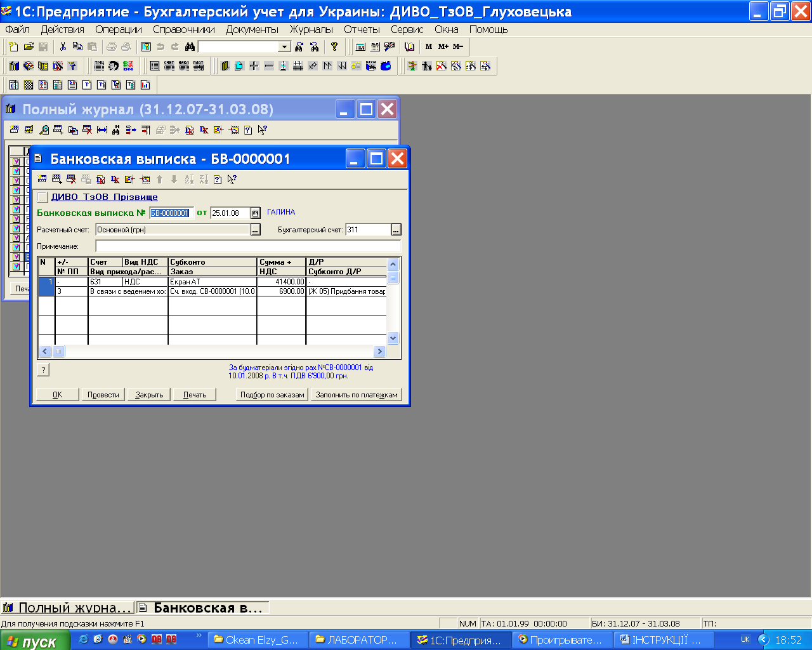The height and width of the screenshot is (650, 812).
Task: Click the НАКЛ waybill toolbar icon
Action: click(183, 65)
